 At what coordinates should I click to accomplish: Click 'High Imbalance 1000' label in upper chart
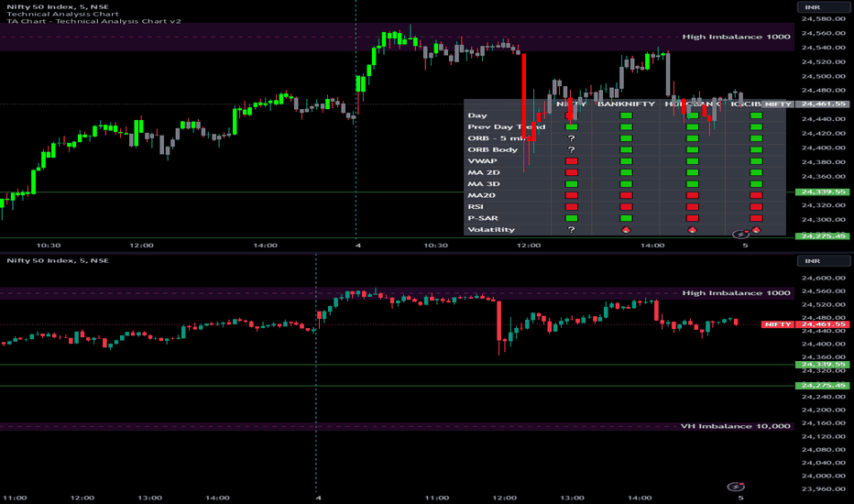click(736, 37)
